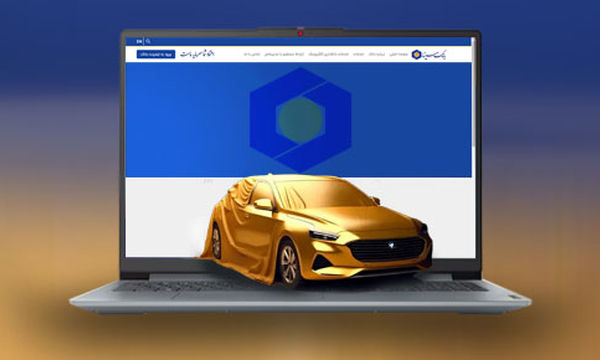Open the home page menu item beside logo

coord(399,54)
